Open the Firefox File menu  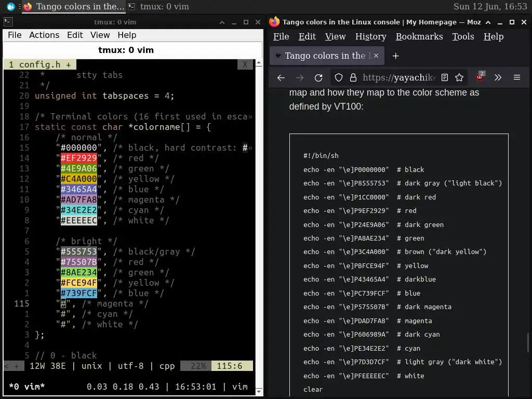click(x=281, y=37)
